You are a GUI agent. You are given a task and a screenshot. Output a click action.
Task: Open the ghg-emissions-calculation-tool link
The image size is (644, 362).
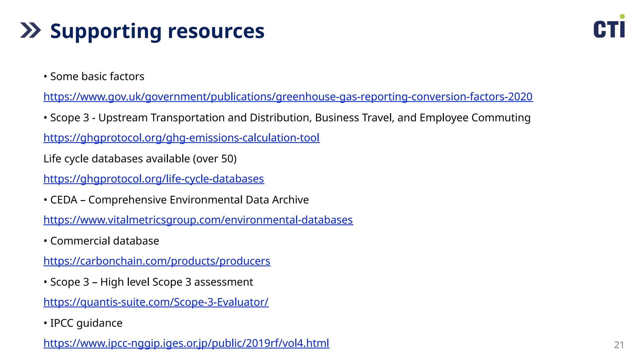(181, 138)
